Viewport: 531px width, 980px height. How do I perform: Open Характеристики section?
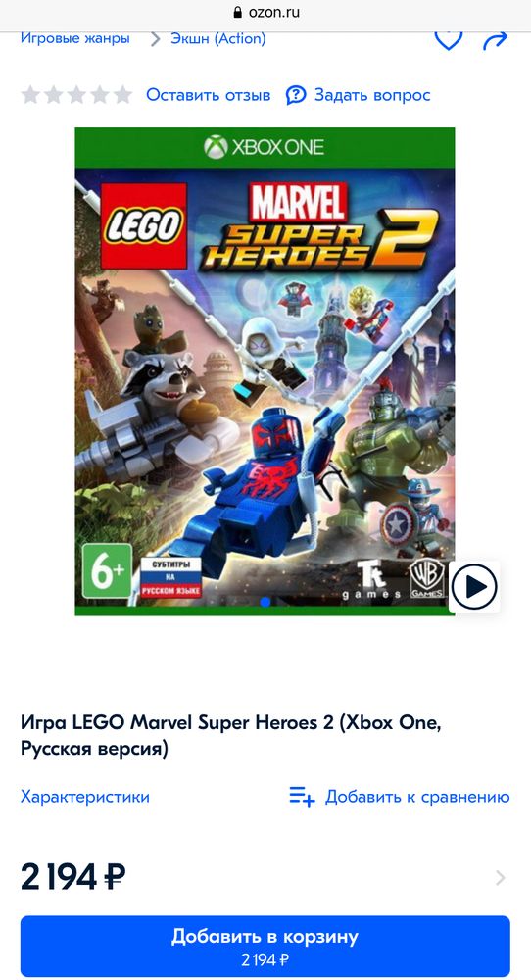85,796
